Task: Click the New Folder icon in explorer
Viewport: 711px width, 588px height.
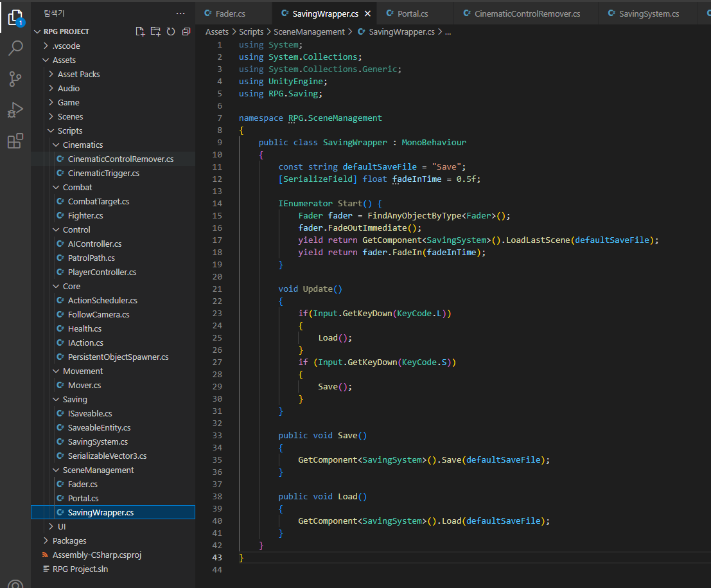Action: point(155,31)
